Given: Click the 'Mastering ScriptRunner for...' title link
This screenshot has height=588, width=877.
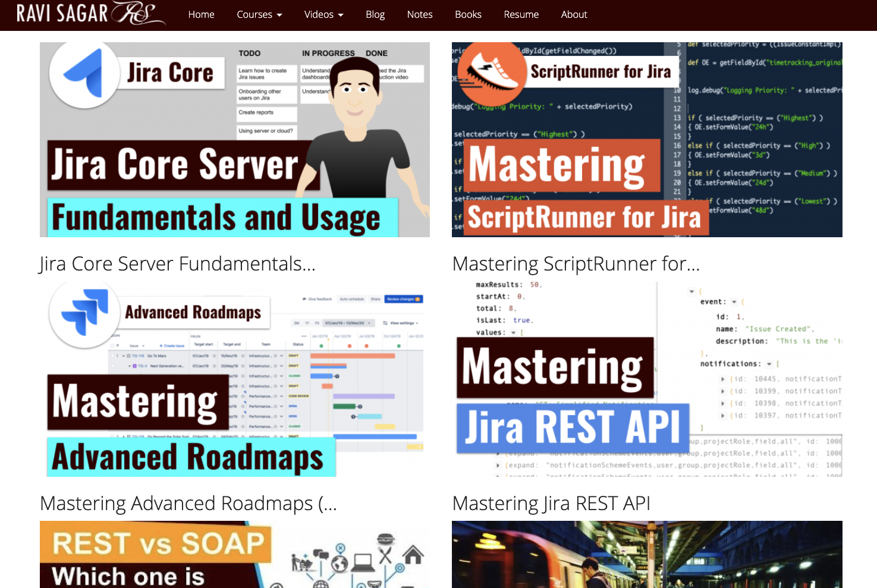Looking at the screenshot, I should [576, 263].
